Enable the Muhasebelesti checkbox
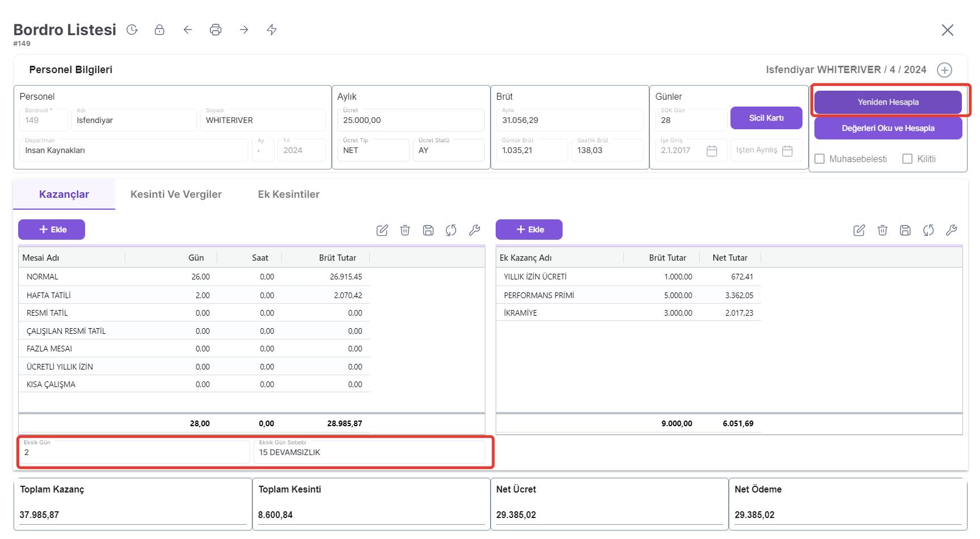The height and width of the screenshot is (539, 980). pos(820,159)
